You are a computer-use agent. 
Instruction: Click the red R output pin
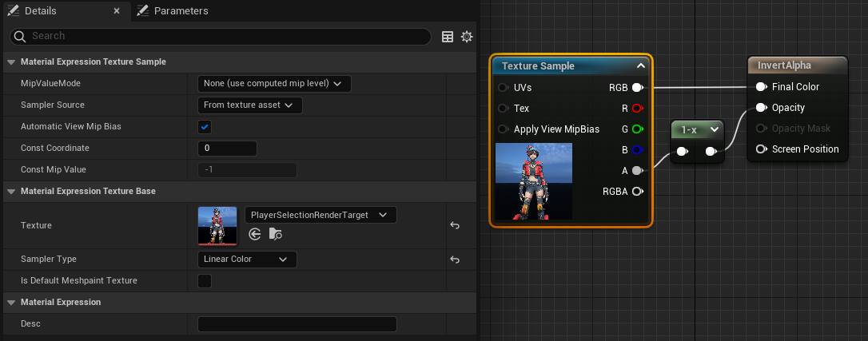tap(637, 108)
